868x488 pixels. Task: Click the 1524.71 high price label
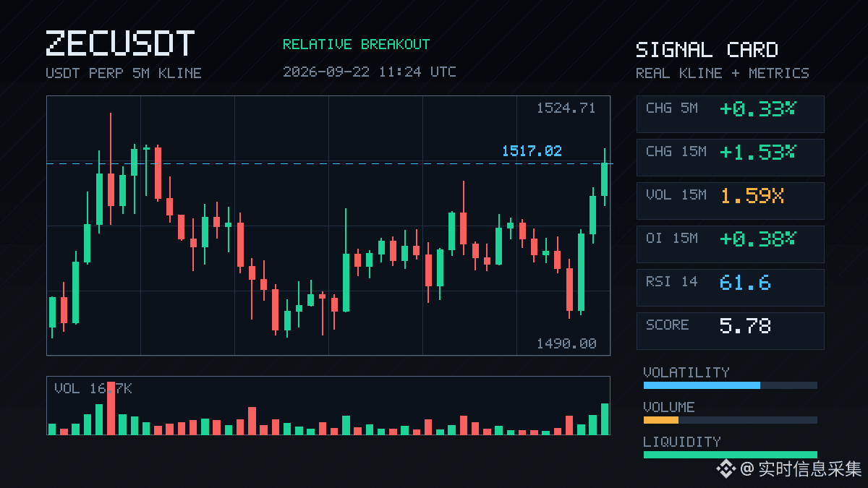coord(566,108)
